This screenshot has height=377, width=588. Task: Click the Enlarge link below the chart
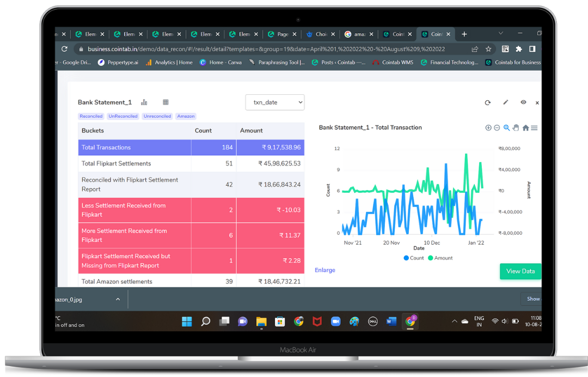coord(324,270)
